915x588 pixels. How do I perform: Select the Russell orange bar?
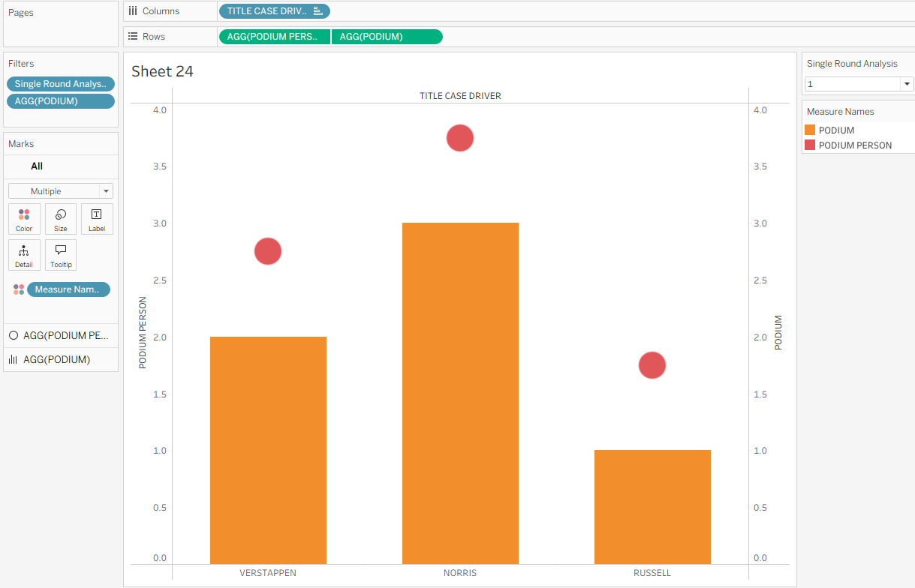(x=652, y=507)
